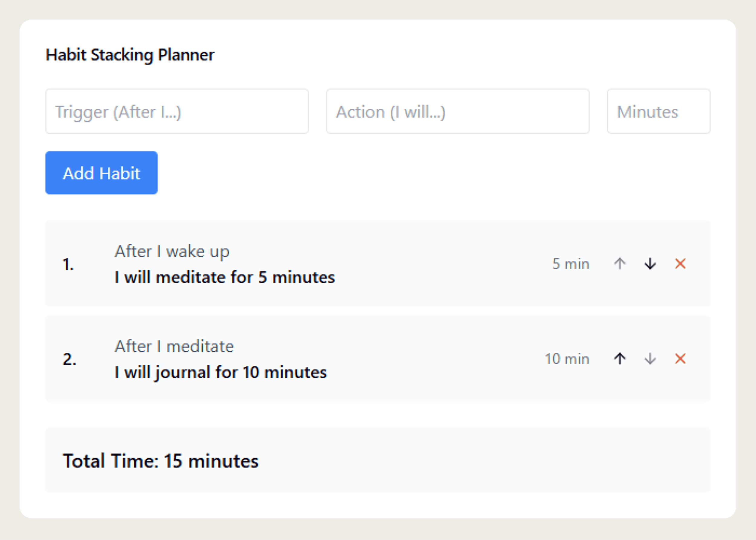756x540 pixels.
Task: Move the journal habit up with the arrow
Action: coord(619,359)
